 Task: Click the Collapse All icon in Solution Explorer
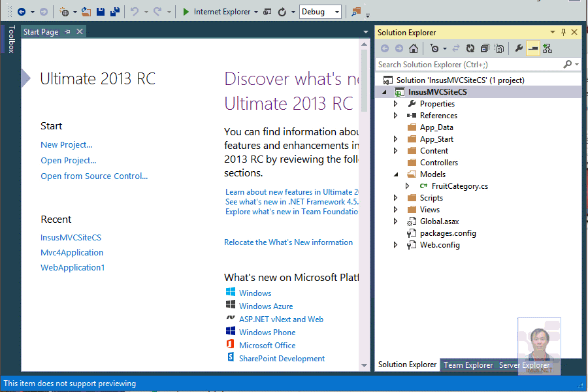tap(485, 48)
